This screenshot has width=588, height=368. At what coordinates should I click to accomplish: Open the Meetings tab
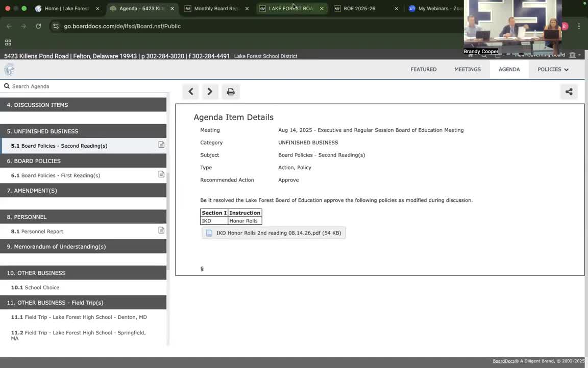pyautogui.click(x=467, y=70)
